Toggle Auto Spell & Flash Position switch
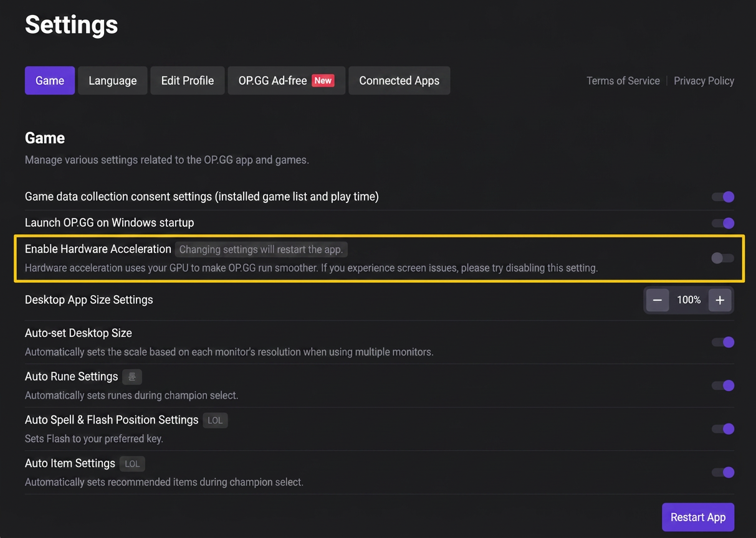 [723, 428]
